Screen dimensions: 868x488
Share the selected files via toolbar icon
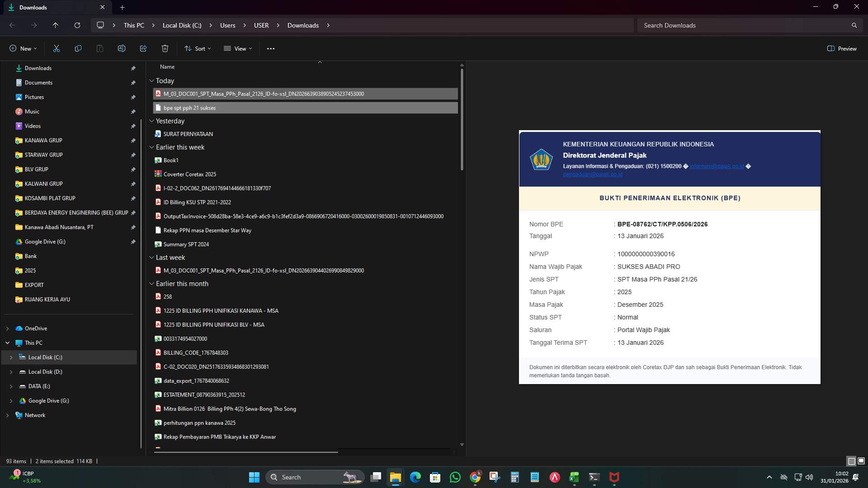[143, 48]
